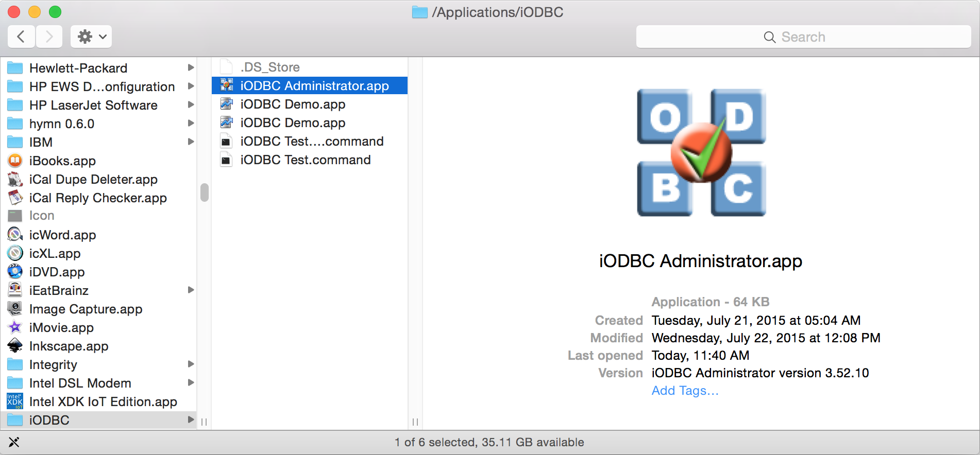Screen dimensions: 980x455
Task: Click the HP LaserJet Software folder icon
Action: (x=15, y=105)
